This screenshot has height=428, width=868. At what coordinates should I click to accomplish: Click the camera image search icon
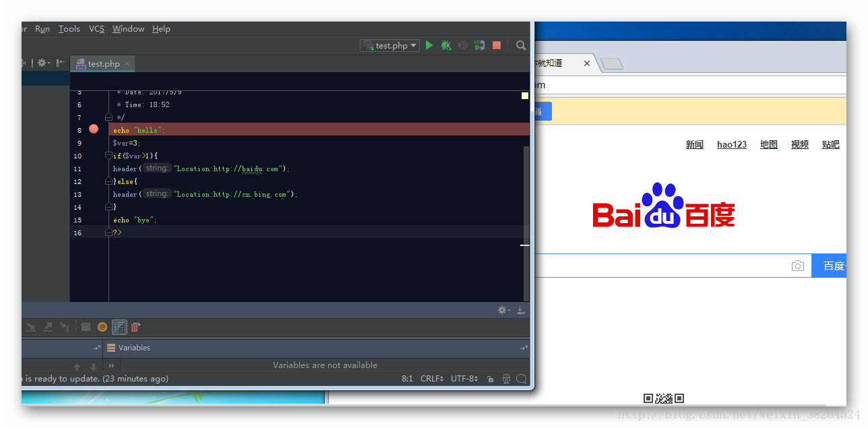798,266
